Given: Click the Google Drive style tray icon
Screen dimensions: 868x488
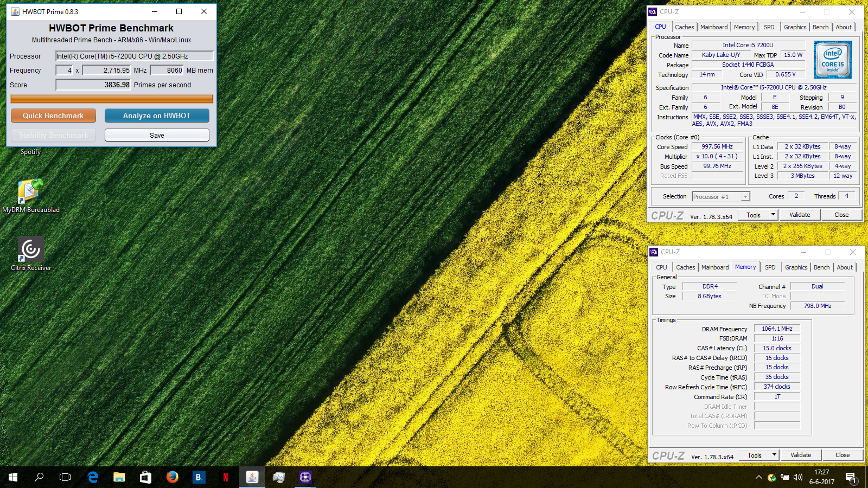Looking at the screenshot, I should 771,477.
